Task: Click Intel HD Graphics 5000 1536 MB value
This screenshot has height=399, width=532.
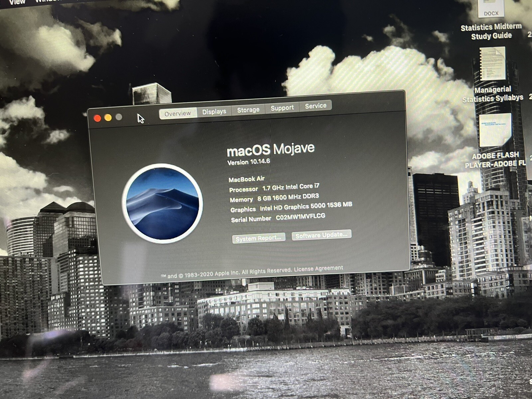Action: (x=306, y=206)
